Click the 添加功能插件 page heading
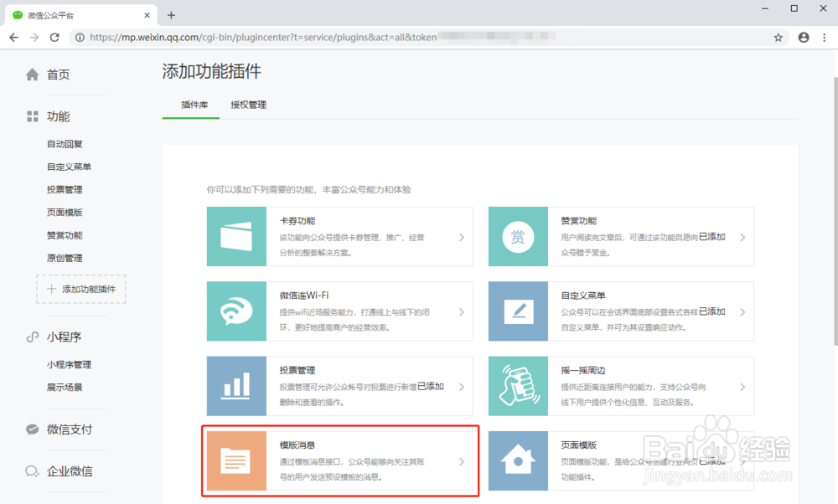This screenshot has height=504, width=838. click(x=212, y=71)
